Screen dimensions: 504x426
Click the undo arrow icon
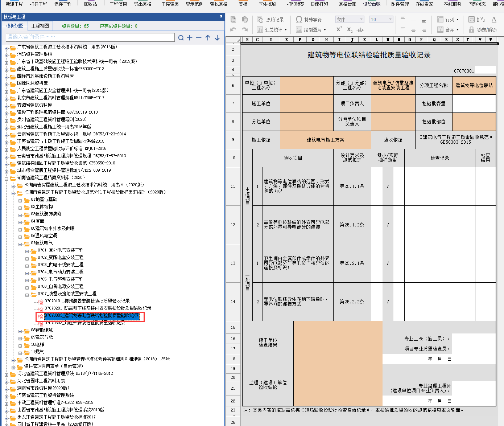tap(233, 30)
